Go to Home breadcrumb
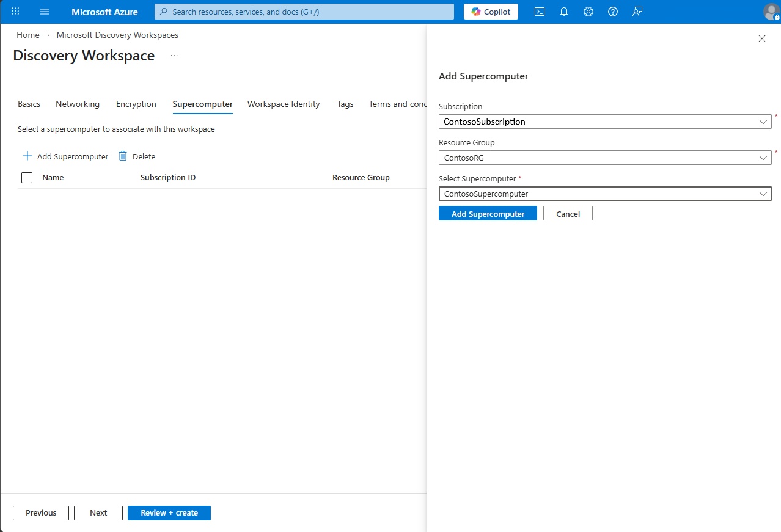This screenshot has width=781, height=532. click(28, 35)
